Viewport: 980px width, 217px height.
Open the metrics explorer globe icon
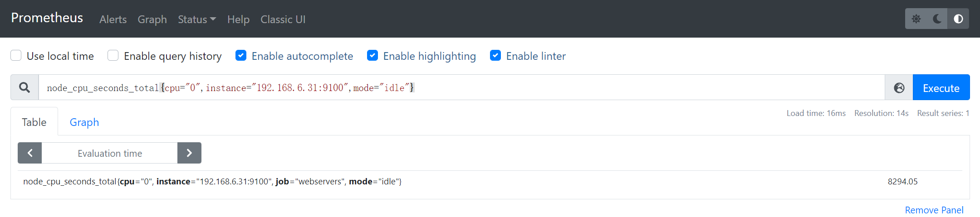[899, 88]
